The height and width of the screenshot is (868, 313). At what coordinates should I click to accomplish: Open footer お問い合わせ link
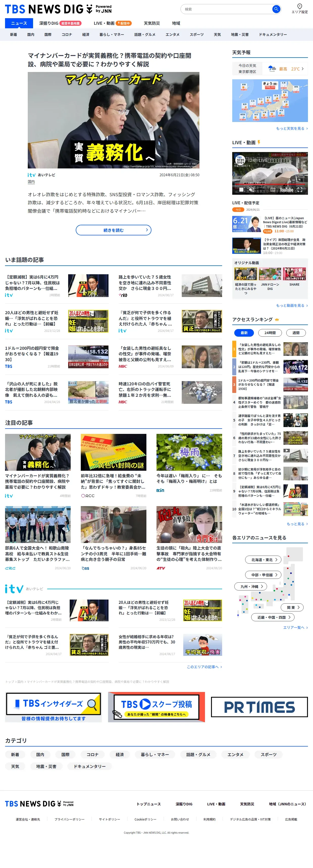coord(180,819)
